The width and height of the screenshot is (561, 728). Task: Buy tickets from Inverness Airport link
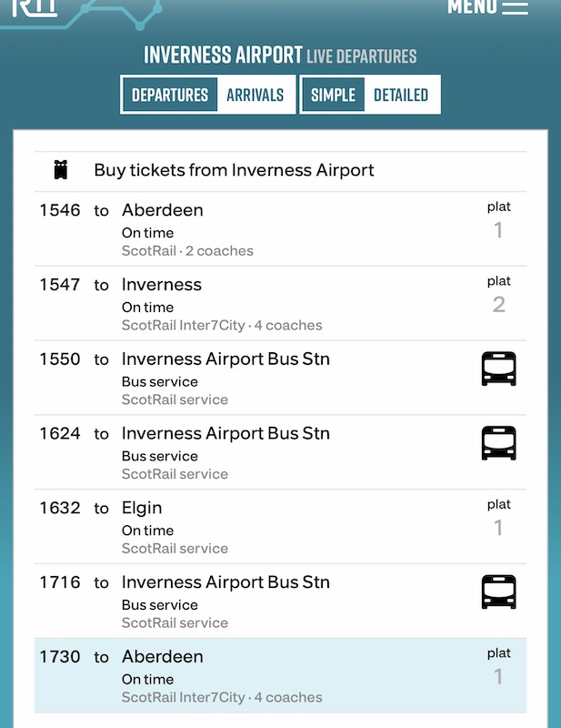[234, 170]
